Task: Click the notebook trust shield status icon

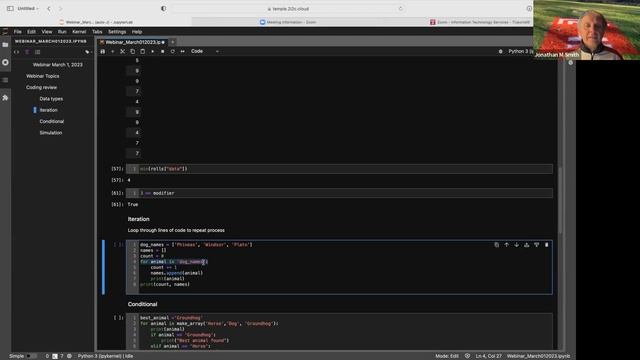Action: coord(467,356)
